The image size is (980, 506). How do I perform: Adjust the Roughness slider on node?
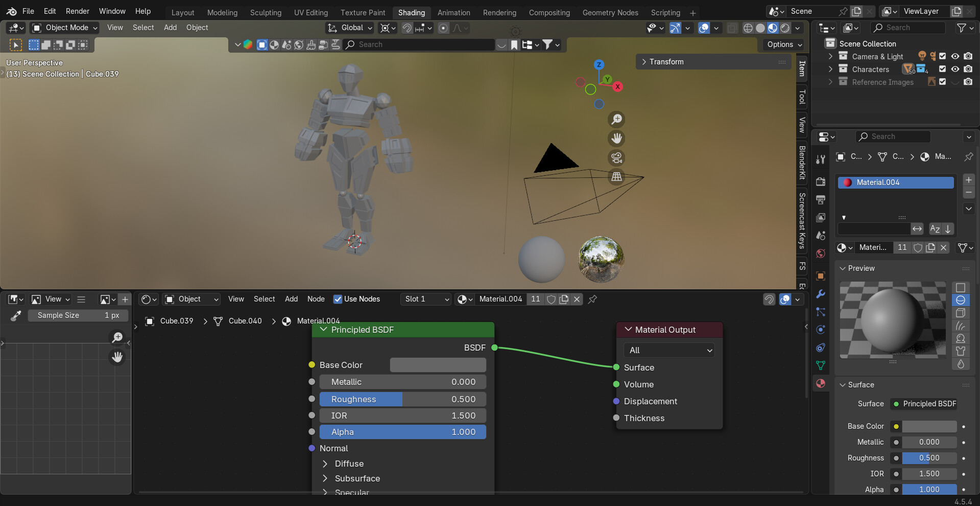402,399
